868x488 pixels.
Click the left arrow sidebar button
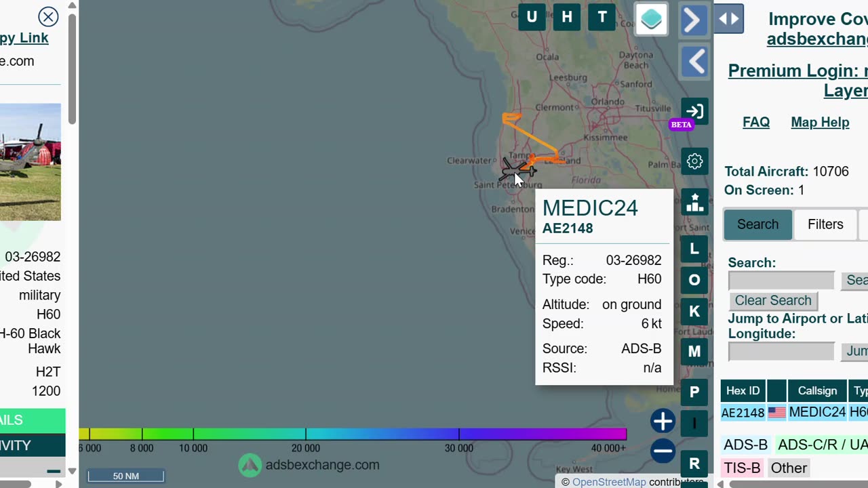coord(694,62)
